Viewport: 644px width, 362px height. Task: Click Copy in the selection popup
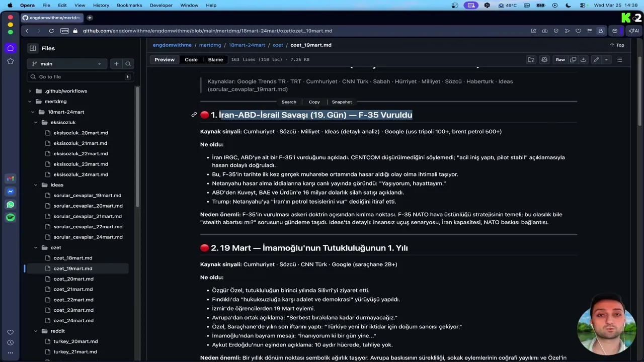click(314, 102)
